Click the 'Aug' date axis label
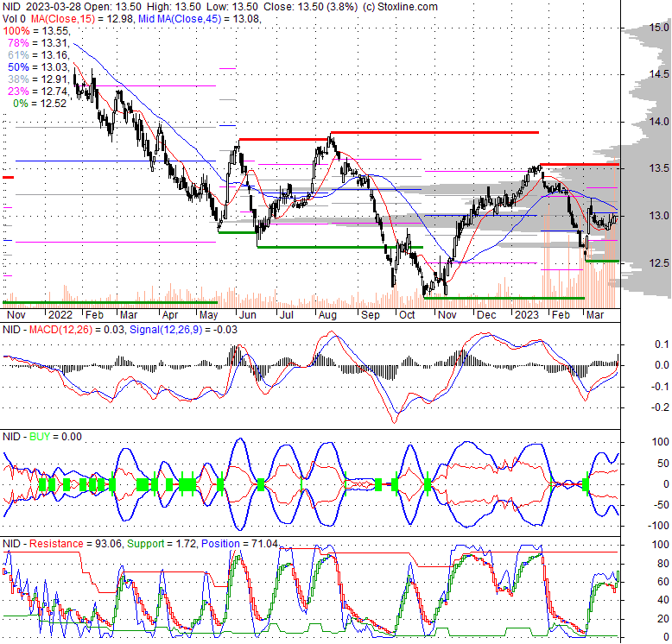672x644 pixels. (327, 315)
